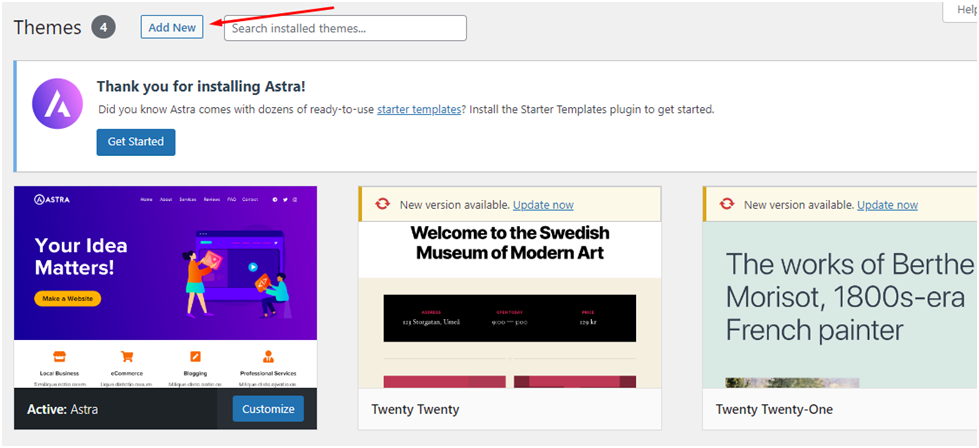Click the Blogging icon in Astra preview
979x448 pixels.
tap(195, 357)
